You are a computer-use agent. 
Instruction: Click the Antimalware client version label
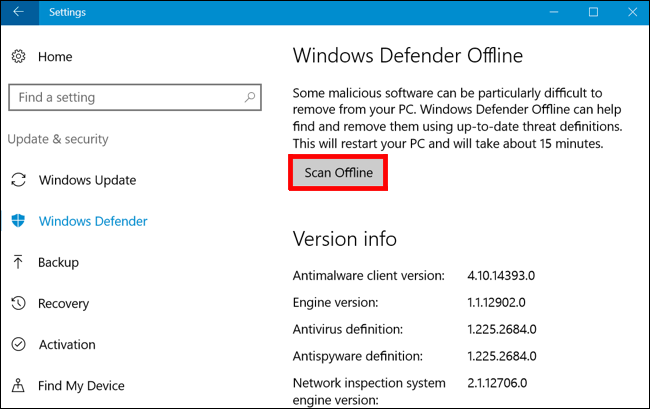click(x=369, y=276)
